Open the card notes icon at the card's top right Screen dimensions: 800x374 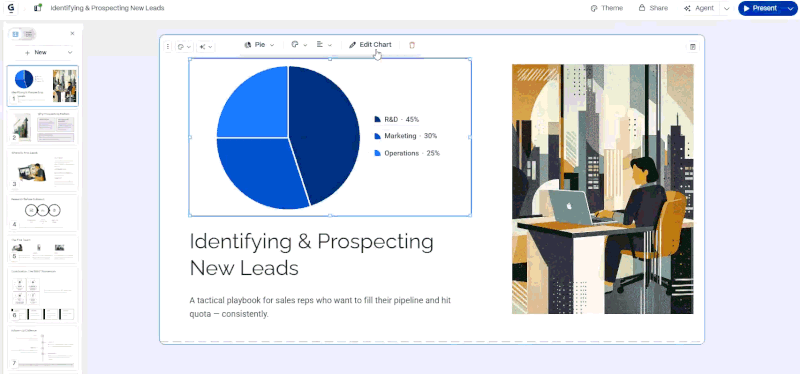pos(692,46)
